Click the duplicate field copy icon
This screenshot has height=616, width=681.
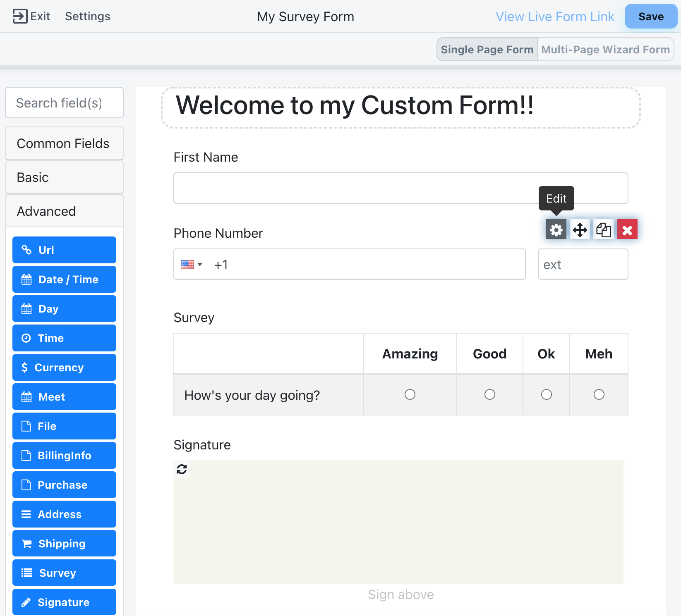click(x=604, y=229)
